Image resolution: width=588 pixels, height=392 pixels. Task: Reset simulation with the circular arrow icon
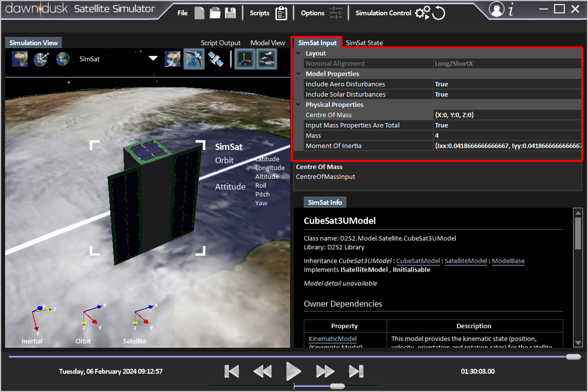(x=439, y=13)
